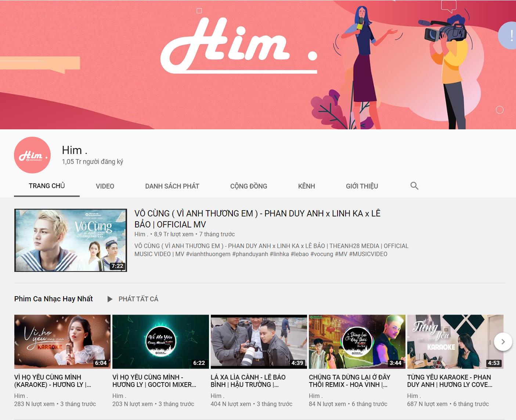The image size is (516, 420).
Task: Open the Kênh tab
Action: (306, 186)
